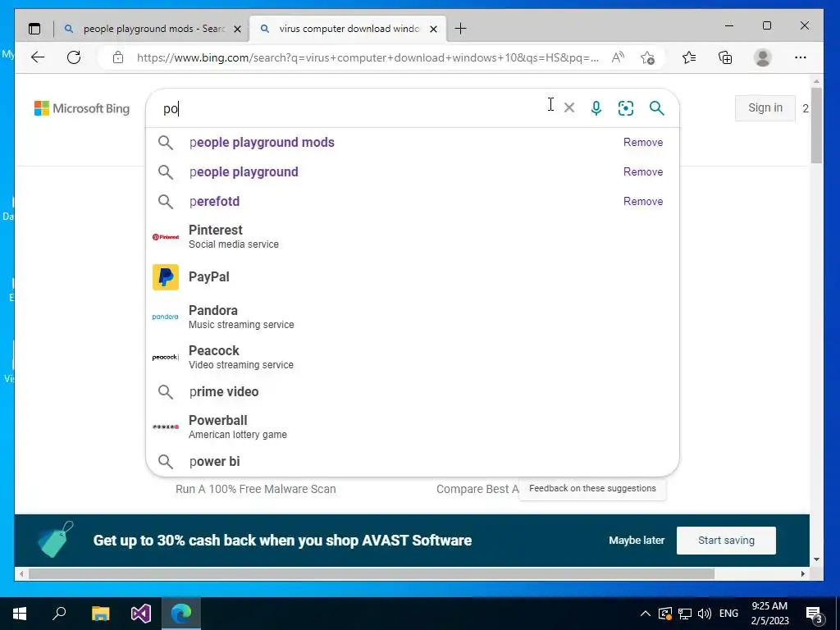Open 'Feedback on these suggestions'
The height and width of the screenshot is (630, 840).
coord(592,489)
